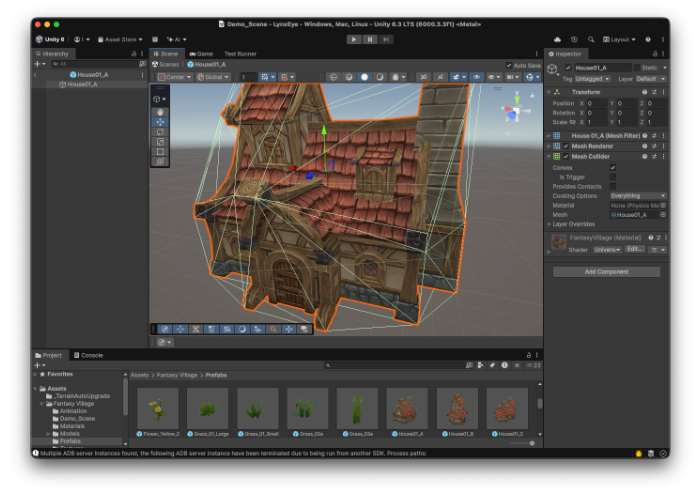696x493 pixels.
Task: Search by label in Project panel
Action: pyautogui.click(x=492, y=365)
